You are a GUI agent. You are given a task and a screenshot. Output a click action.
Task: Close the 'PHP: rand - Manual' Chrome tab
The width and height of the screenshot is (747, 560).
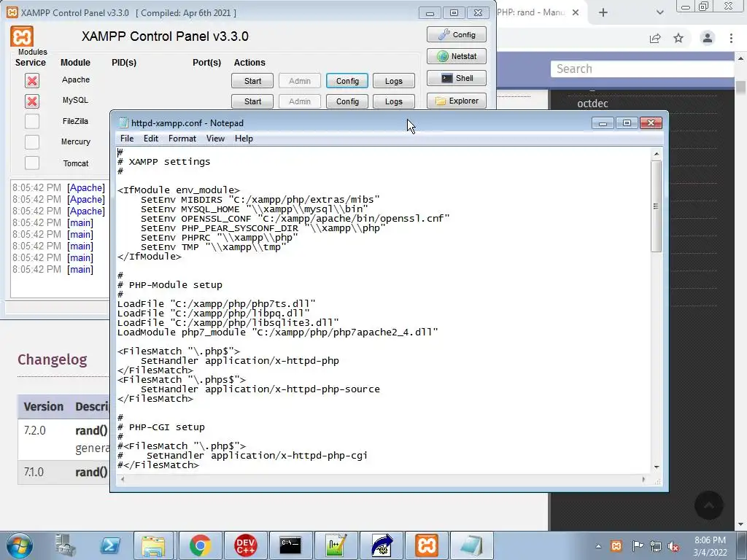[576, 13]
